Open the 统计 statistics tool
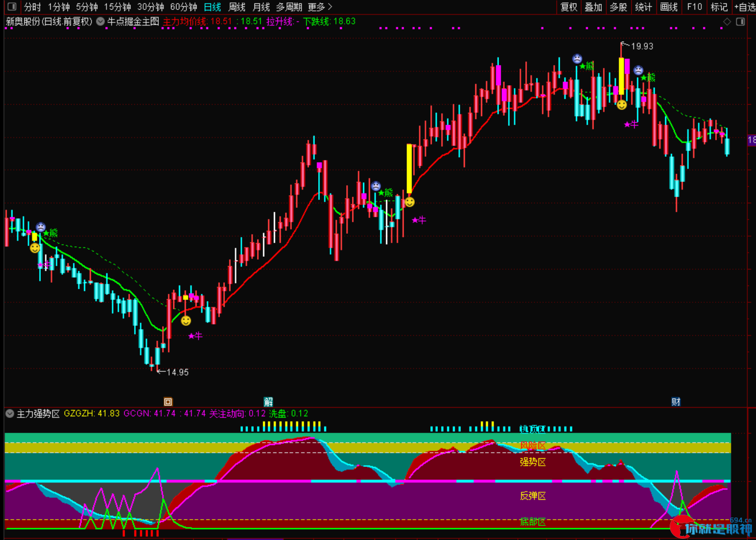The image size is (756, 540). tap(643, 7)
